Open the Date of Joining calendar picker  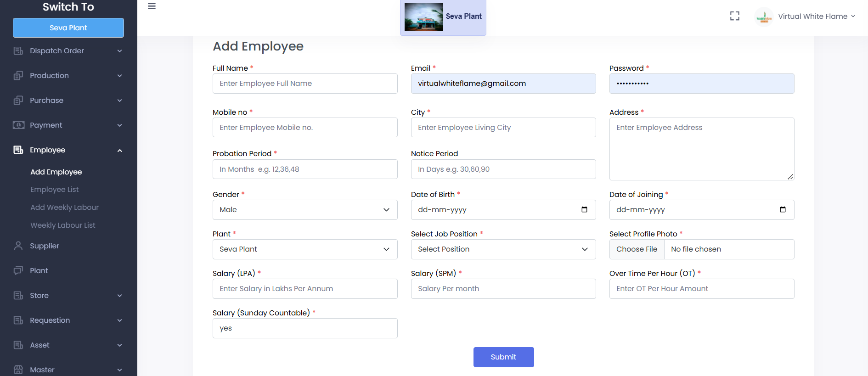point(783,210)
